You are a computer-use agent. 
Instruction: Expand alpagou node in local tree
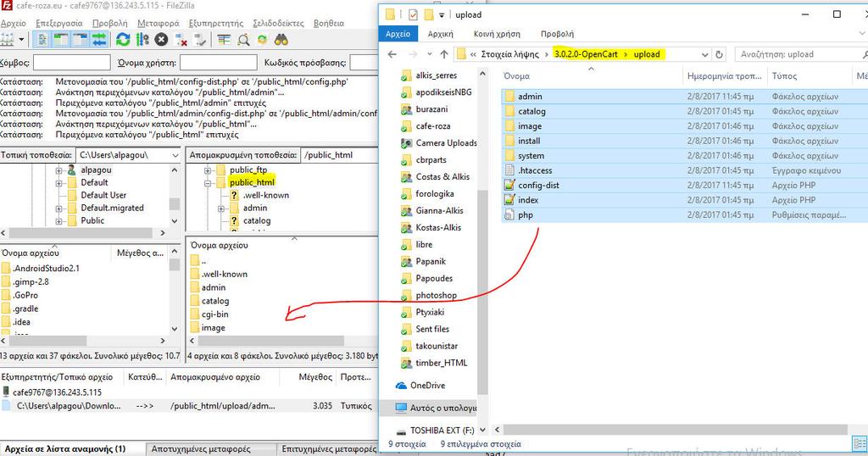click(58, 170)
